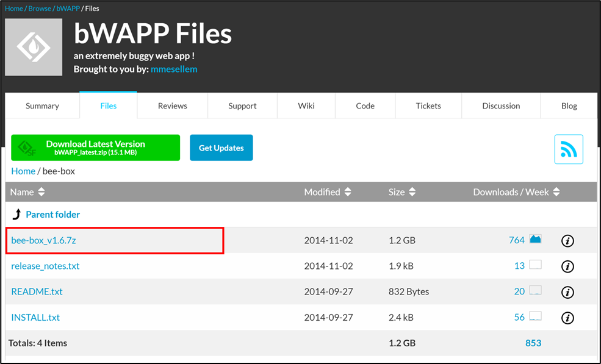The image size is (601, 364).
Task: Switch to the Summary tab
Action: click(x=42, y=105)
